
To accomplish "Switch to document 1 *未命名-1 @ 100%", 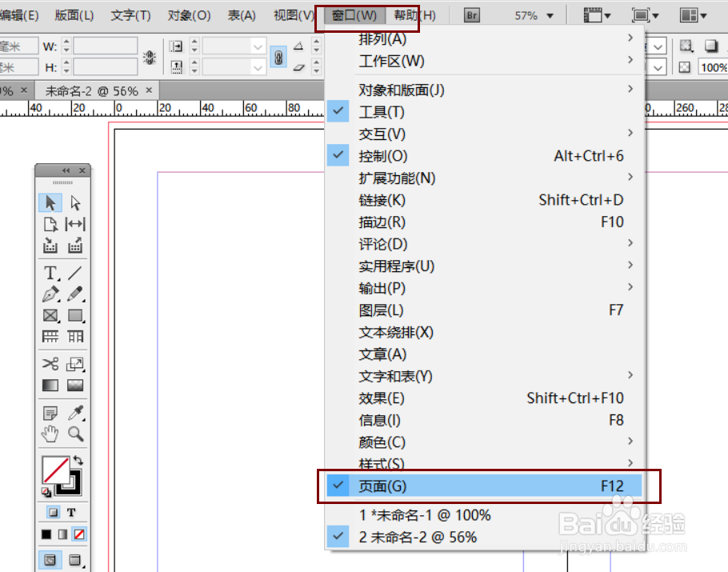I will tap(424, 516).
